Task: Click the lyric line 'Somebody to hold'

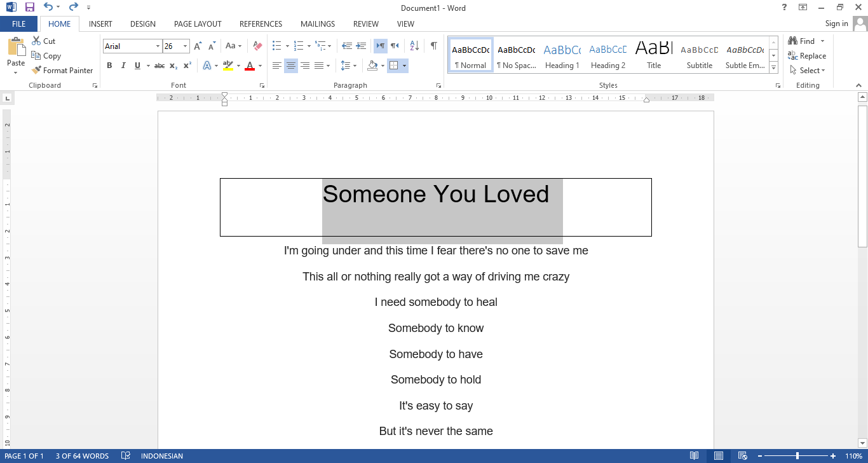Action: pyautogui.click(x=436, y=380)
